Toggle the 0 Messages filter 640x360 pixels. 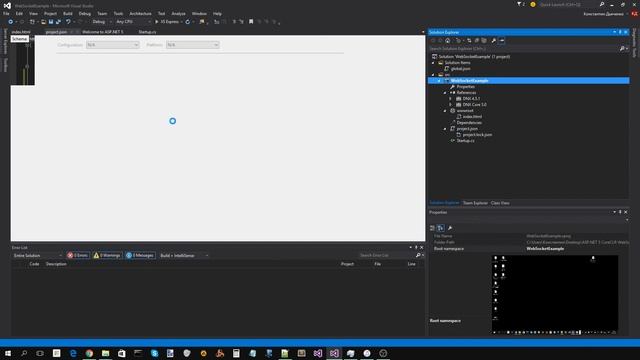tap(140, 256)
